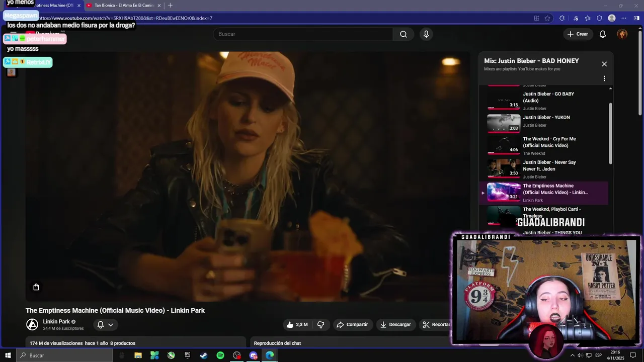
Task: Click the playlist panel scrollbar
Action: click(x=611, y=133)
